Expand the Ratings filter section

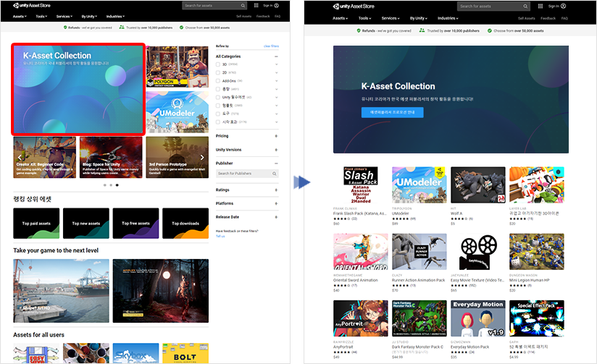pos(277,190)
